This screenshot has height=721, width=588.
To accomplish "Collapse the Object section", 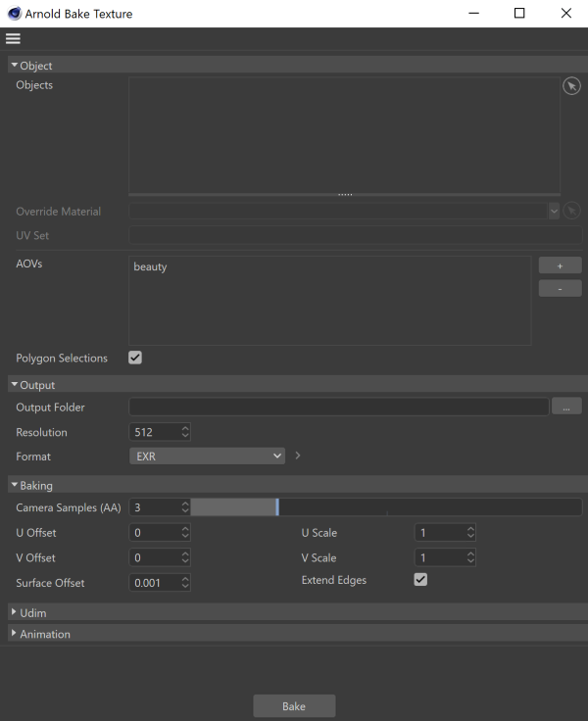I will (x=15, y=66).
